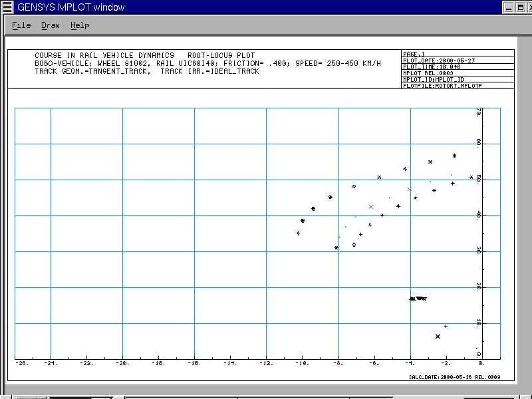Click the lowest circle marker near -7
The image size is (532, 399).
click(354, 245)
